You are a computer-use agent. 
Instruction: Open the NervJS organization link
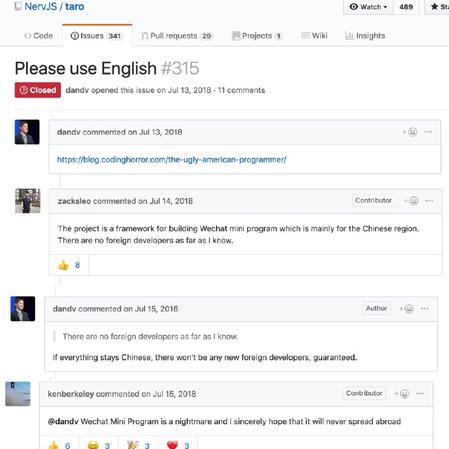pos(41,6)
